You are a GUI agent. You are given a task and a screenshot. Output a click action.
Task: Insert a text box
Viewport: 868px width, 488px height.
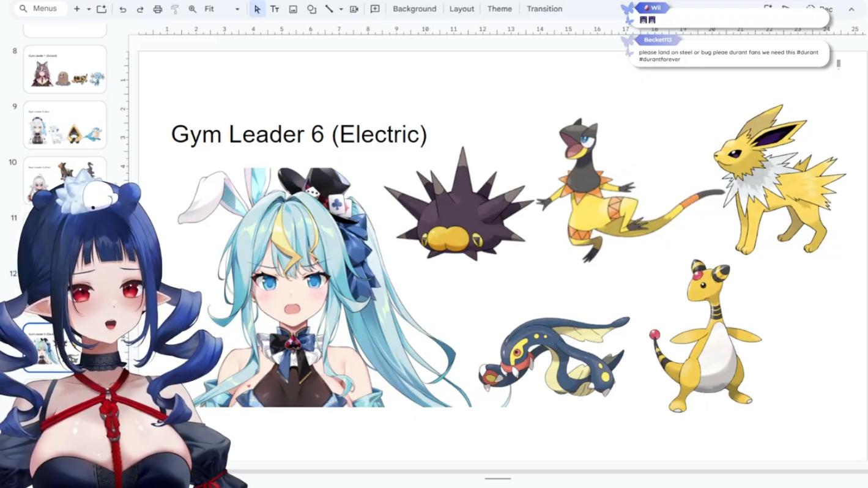click(x=275, y=9)
